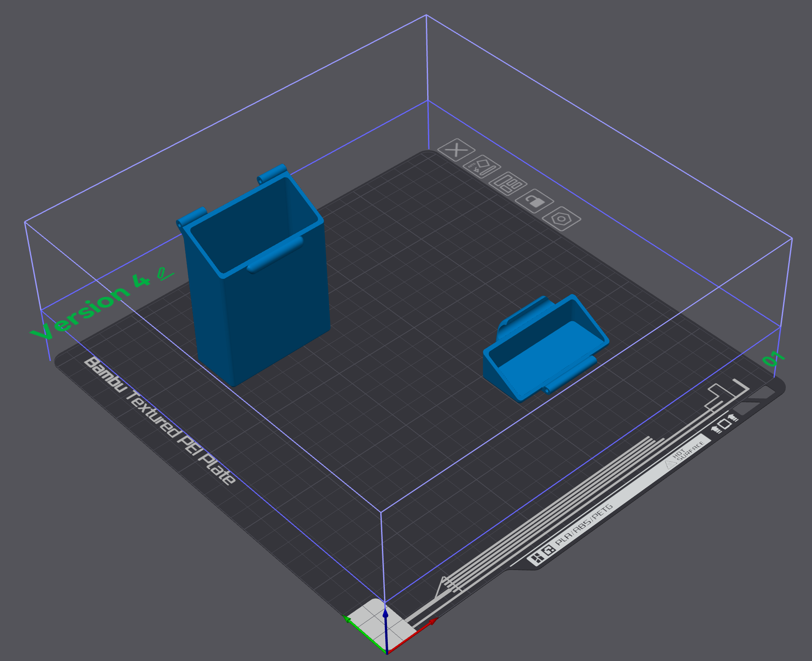The height and width of the screenshot is (661, 812).
Task: Remove the plate with the X icon
Action: coord(456,150)
